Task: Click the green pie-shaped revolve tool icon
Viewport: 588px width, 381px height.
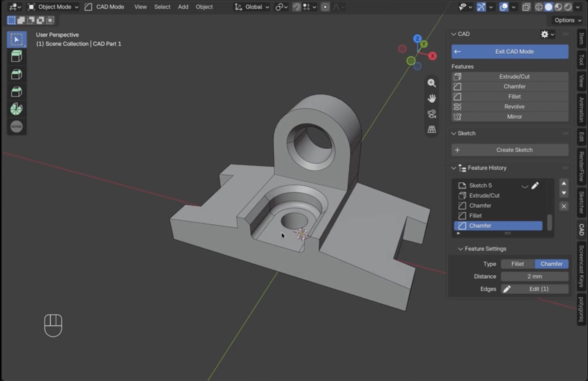Action: point(17,109)
